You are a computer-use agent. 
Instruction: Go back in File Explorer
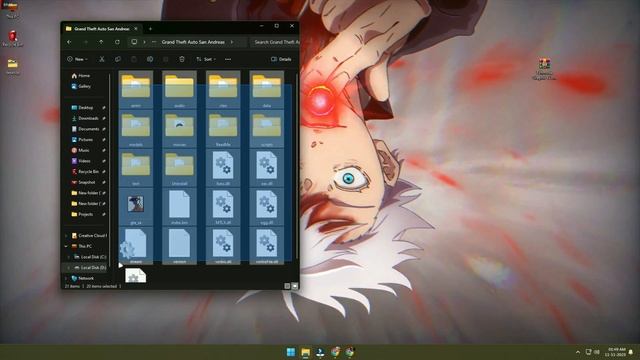pyautogui.click(x=69, y=42)
